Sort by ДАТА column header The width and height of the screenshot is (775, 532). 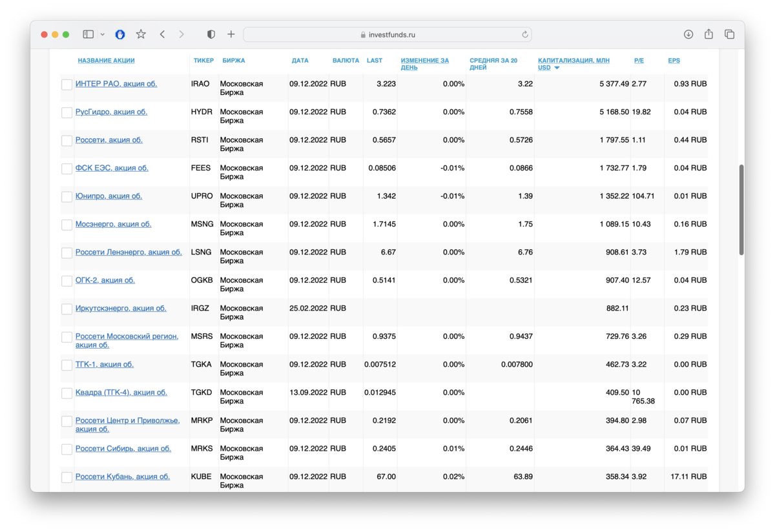tap(300, 61)
